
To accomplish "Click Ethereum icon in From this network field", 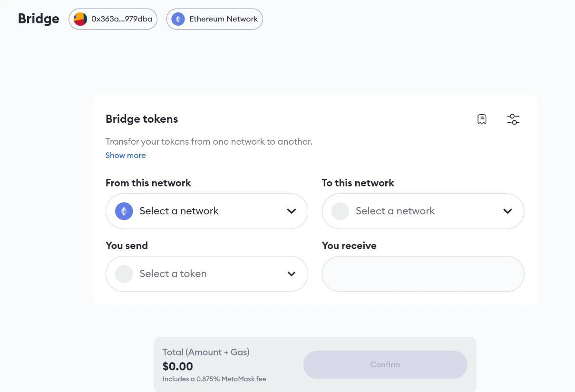I will (124, 211).
